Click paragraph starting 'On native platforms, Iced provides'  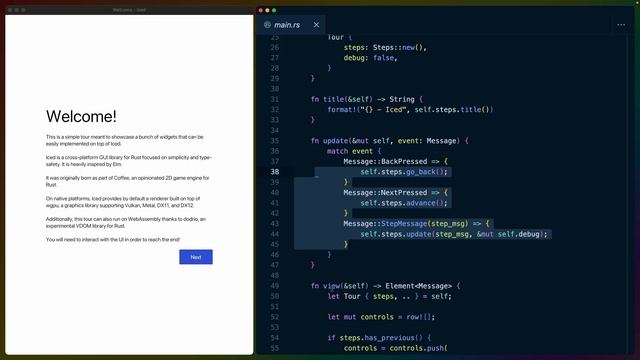click(123, 202)
